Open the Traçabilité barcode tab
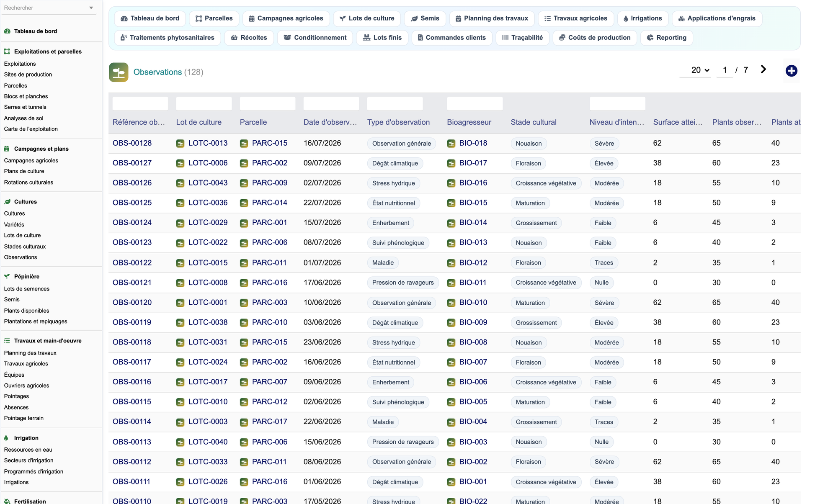 [x=522, y=38]
